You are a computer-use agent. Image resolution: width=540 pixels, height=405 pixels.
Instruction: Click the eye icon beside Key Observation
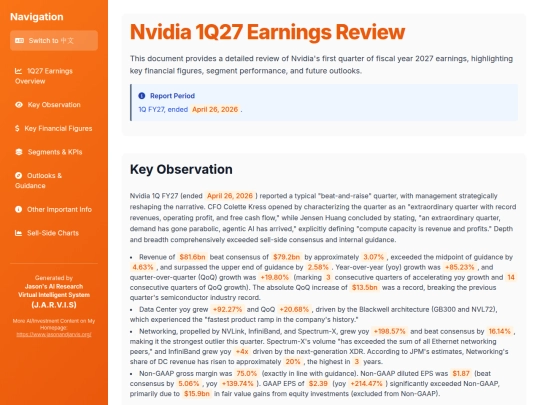pos(19,105)
